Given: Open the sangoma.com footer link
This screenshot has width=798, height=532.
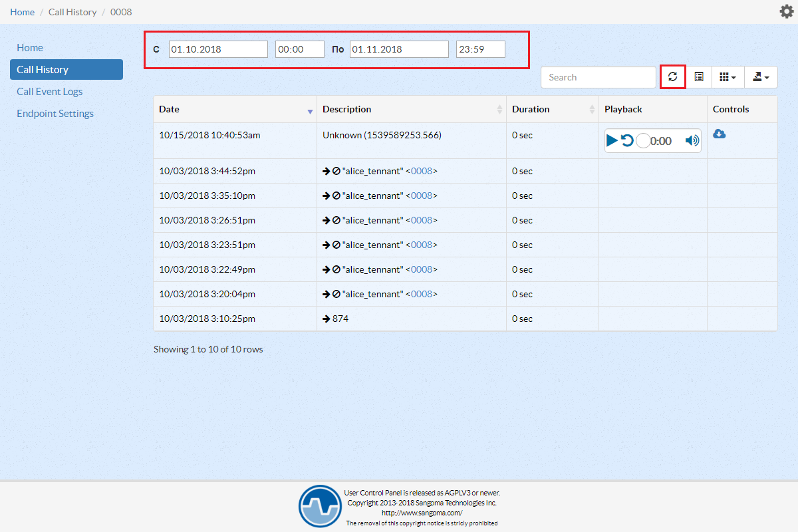Looking at the screenshot, I should point(422,513).
